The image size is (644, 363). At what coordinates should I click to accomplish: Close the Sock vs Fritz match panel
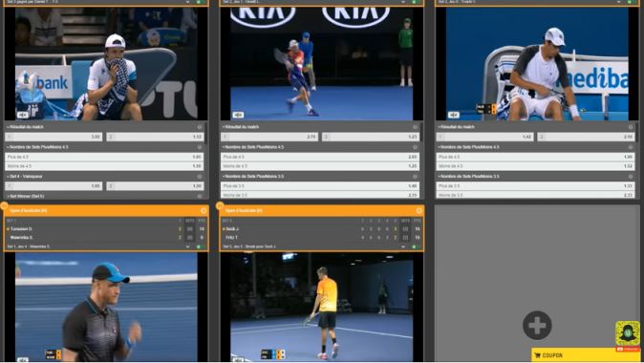[419, 211]
